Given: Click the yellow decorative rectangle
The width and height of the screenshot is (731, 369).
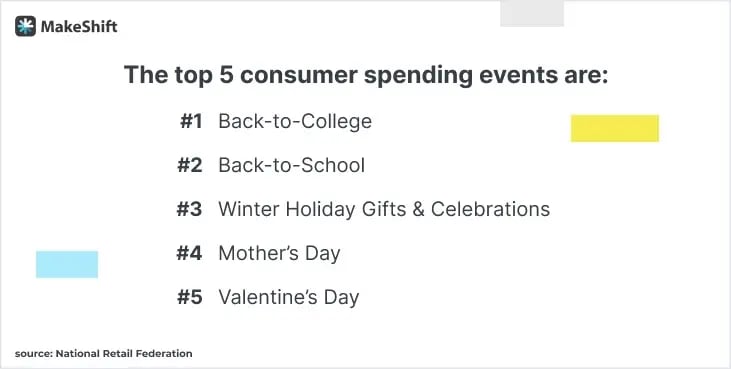Looking at the screenshot, I should (615, 128).
